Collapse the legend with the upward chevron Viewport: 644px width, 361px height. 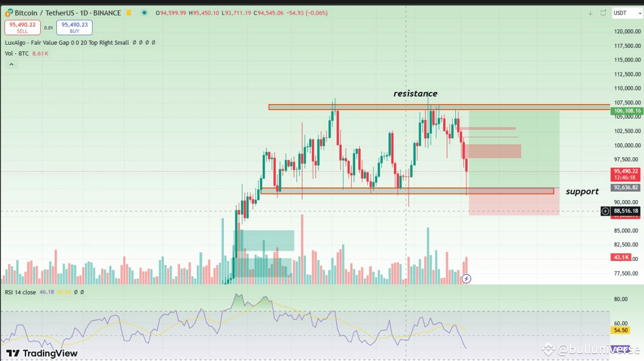tap(11, 64)
